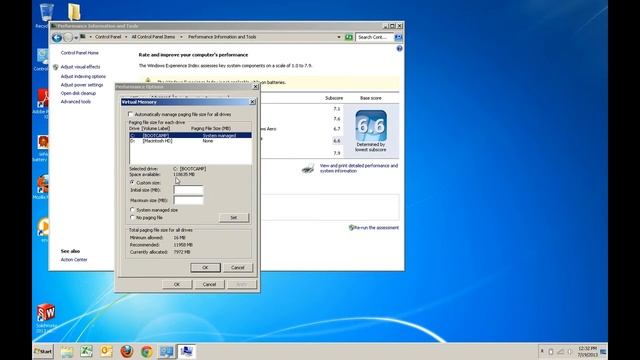
Task: Click All Control Panel Items breadcrumb
Action: [x=153, y=37]
